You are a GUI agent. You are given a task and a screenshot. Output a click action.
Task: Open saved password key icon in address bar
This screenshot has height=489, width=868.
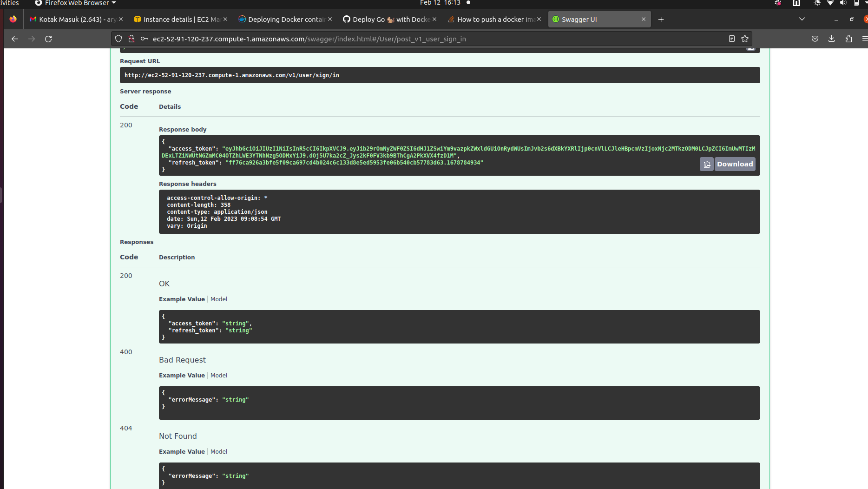coord(145,39)
